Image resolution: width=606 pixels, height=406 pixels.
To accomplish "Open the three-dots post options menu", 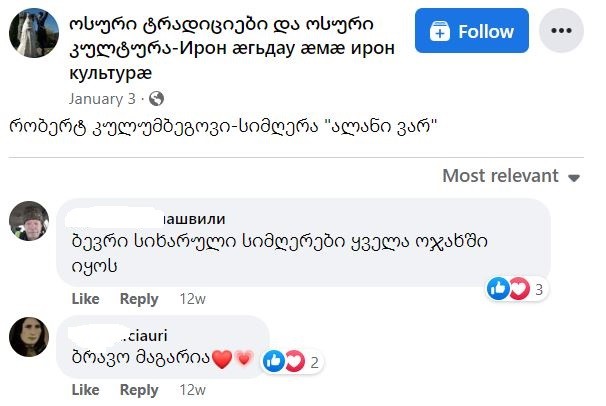I will [560, 32].
